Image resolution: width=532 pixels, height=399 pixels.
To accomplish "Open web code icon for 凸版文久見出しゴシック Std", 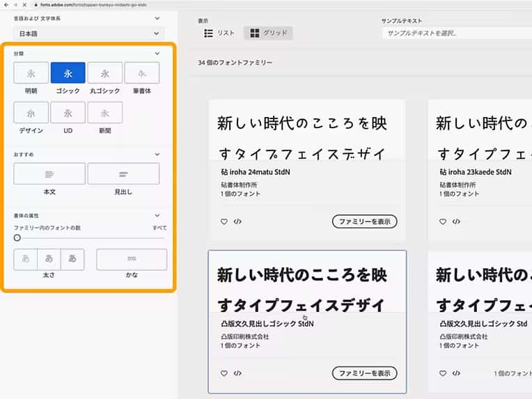I will pyautogui.click(x=456, y=373).
